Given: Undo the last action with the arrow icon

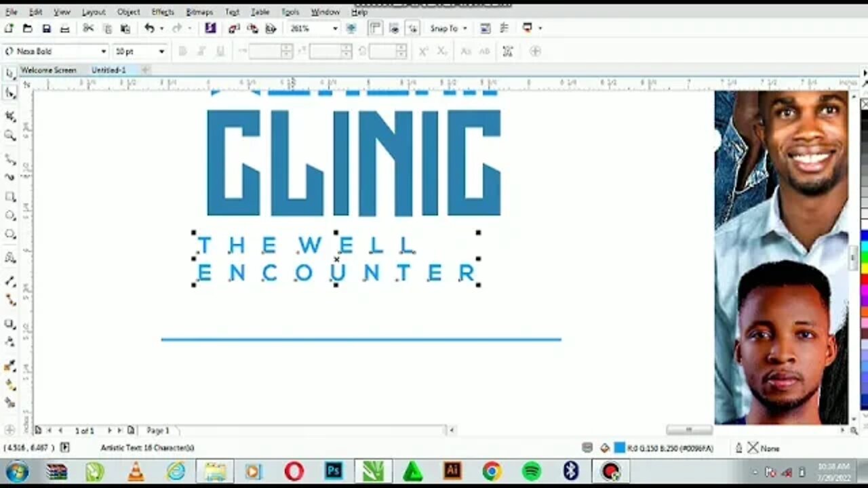Looking at the screenshot, I should (149, 28).
